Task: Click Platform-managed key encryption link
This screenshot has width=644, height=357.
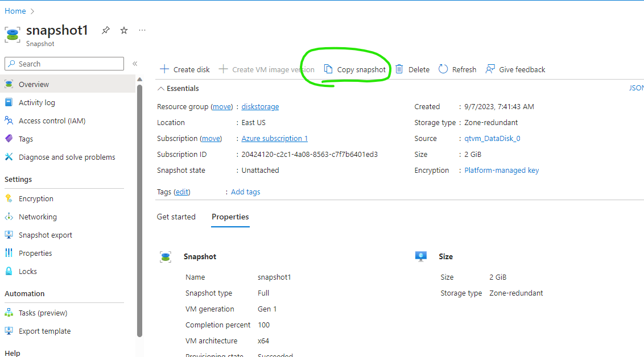Action: point(501,171)
